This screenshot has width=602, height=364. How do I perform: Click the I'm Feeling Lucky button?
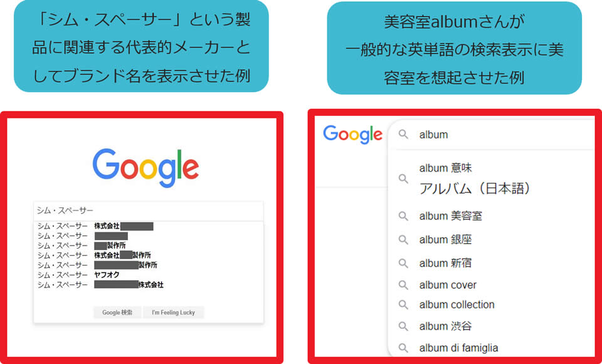tap(173, 313)
